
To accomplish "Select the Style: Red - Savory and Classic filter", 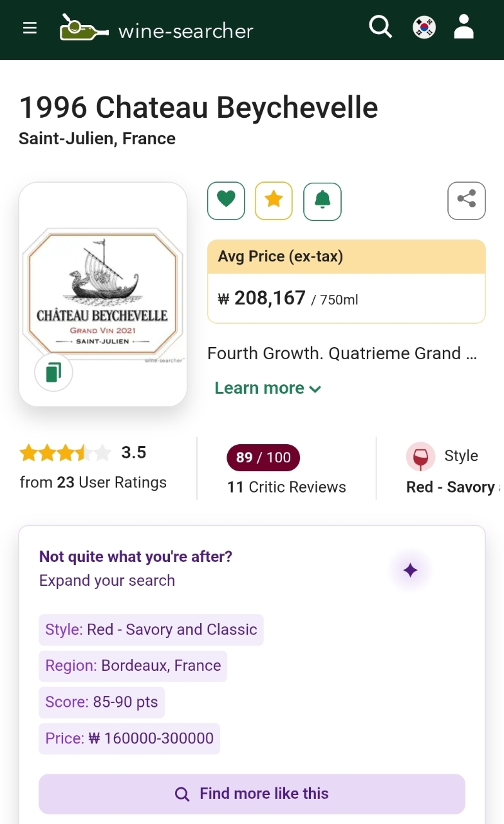I will click(151, 630).
